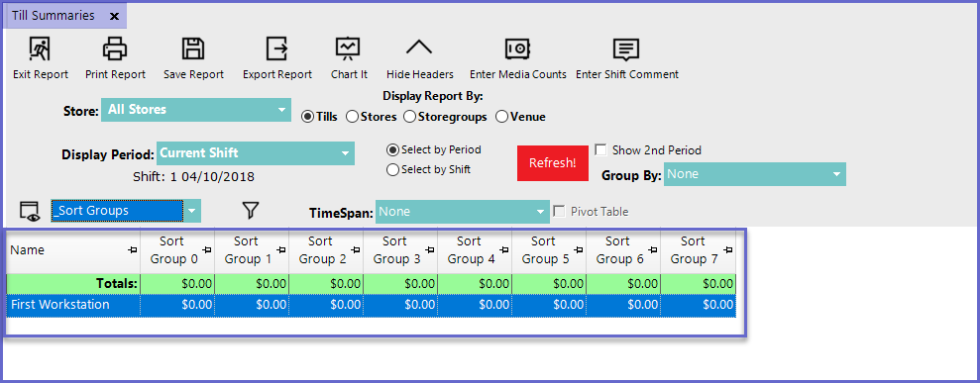This screenshot has height=383, width=980.
Task: Click the filter funnel icon
Action: [x=250, y=211]
